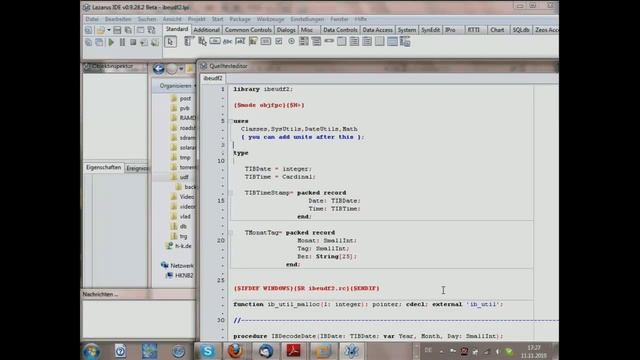Switch to the Data Access palette tab
Image resolution: width=640 pixels, height=360 pixels.
pyautogui.click(x=377, y=30)
